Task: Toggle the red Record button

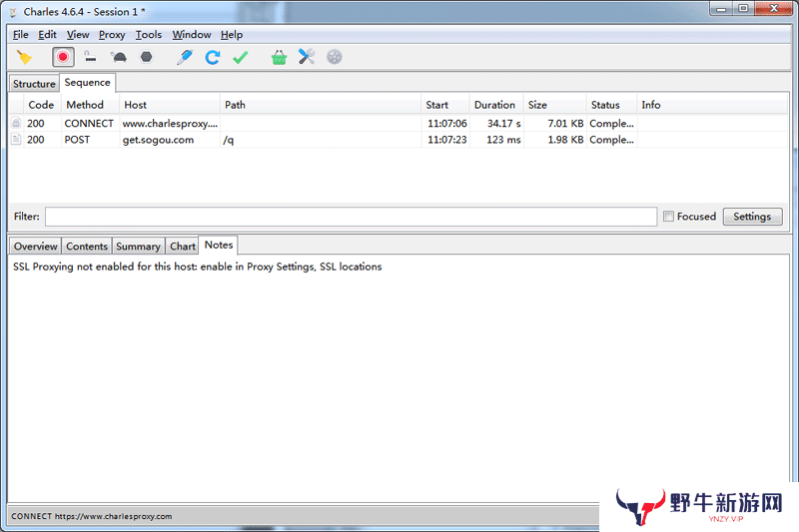Action: [63, 57]
